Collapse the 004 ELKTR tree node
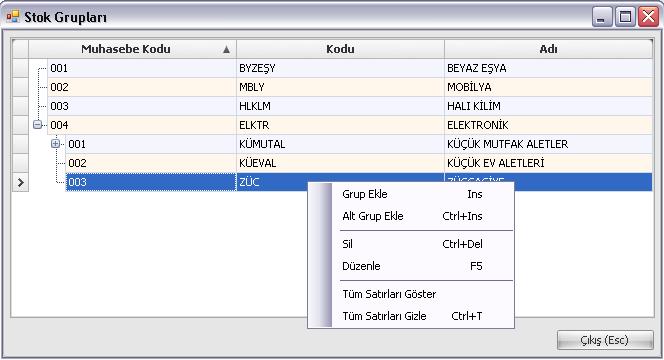The image size is (664, 360). click(37, 125)
